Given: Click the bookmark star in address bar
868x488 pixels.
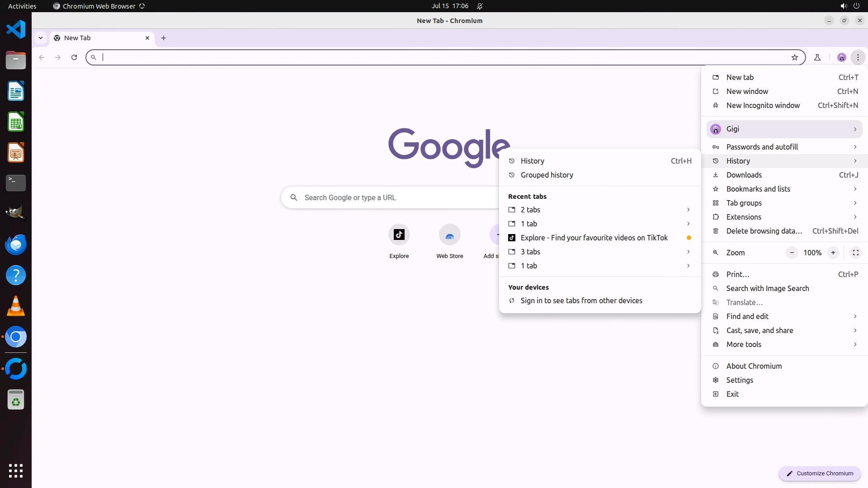Looking at the screenshot, I should [x=794, y=57].
